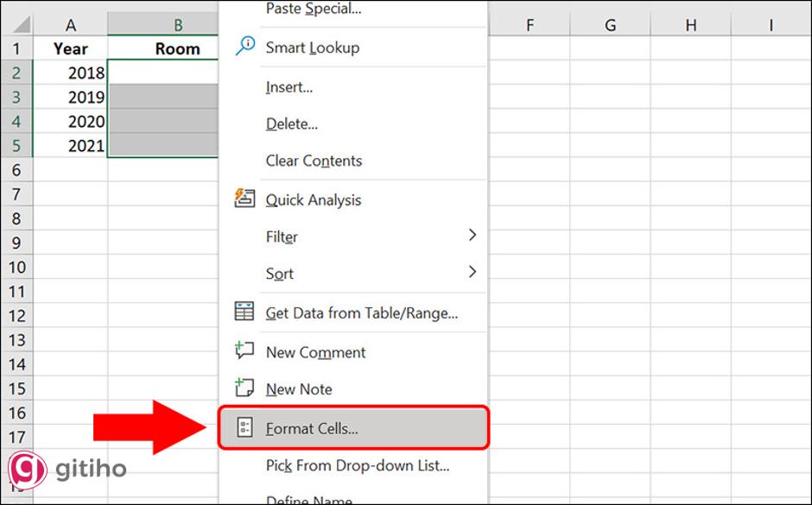812x505 pixels.
Task: Open Pick From Drop-down List
Action: tap(355, 465)
